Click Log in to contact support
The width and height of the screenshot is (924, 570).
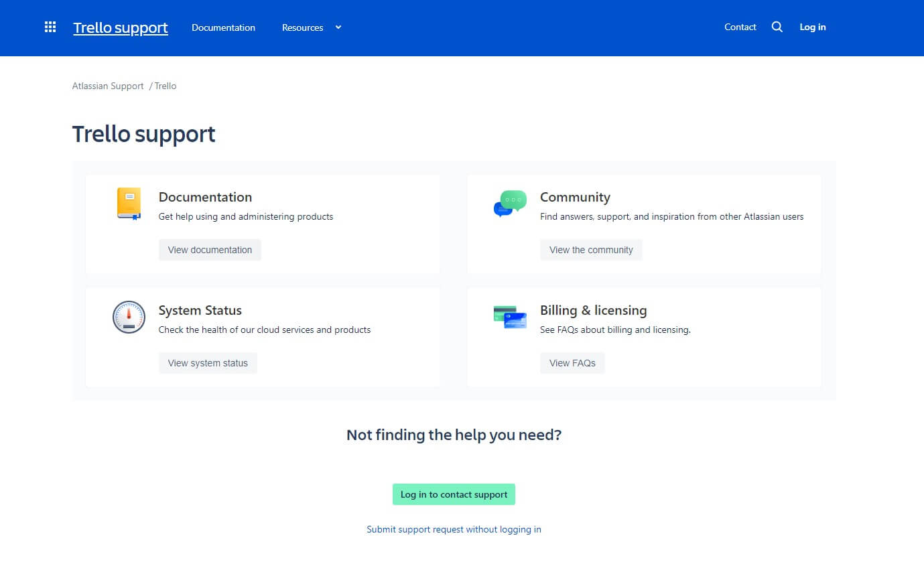454,494
